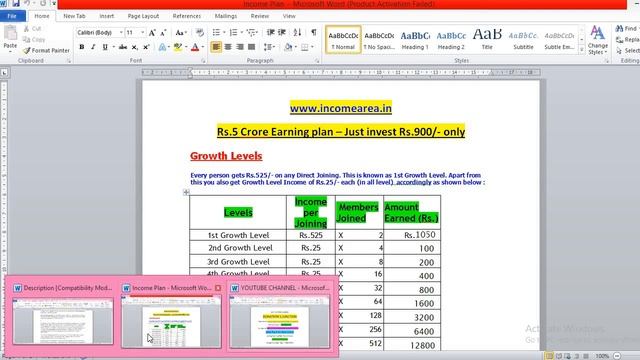
Task: Insert a numbered list
Action: (233, 33)
